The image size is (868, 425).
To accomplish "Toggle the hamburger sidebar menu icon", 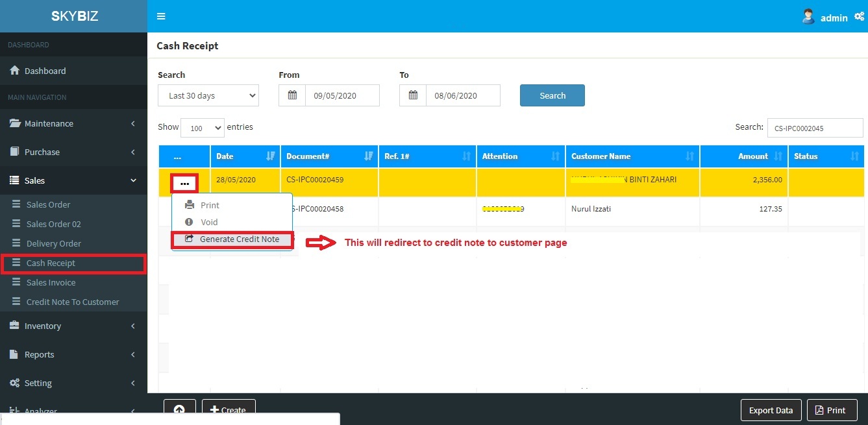I will click(161, 16).
